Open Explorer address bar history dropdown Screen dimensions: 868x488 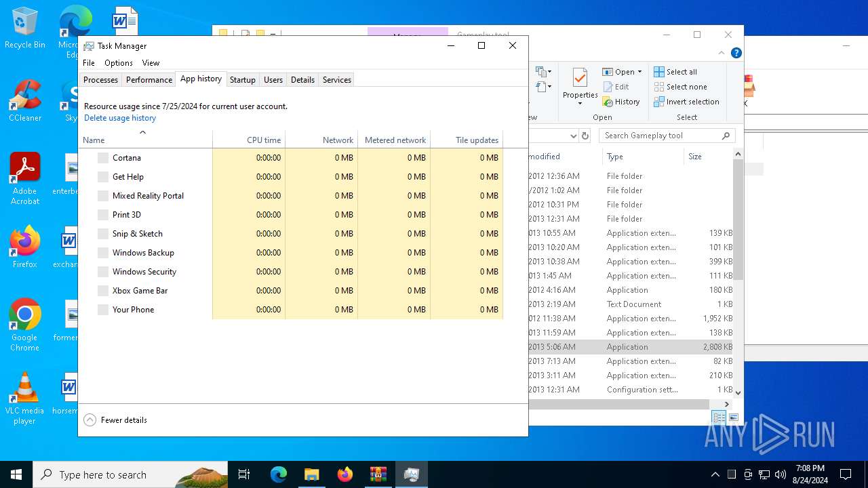coord(574,136)
